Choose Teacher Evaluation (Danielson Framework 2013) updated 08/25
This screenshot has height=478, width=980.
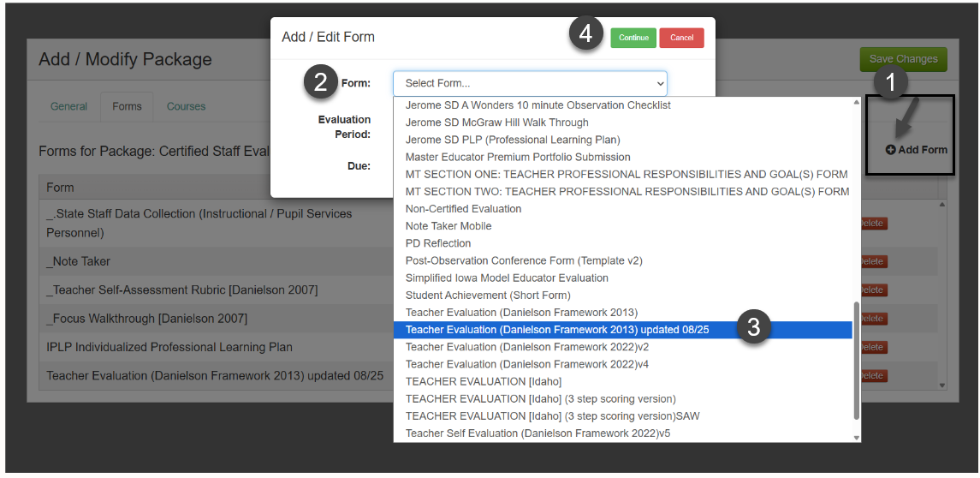pyautogui.click(x=557, y=330)
